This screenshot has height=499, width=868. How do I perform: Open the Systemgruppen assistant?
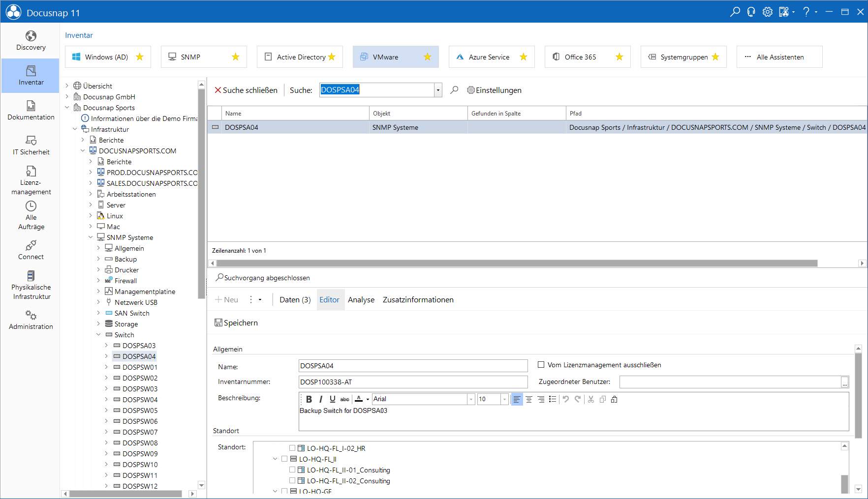tap(683, 57)
